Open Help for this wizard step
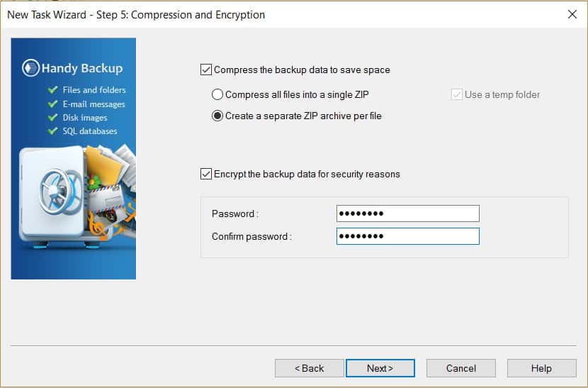 (541, 368)
